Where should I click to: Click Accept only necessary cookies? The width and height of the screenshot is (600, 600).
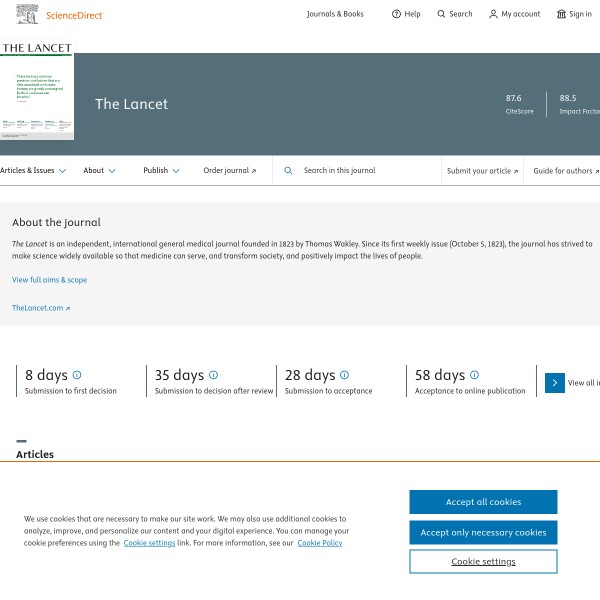point(483,532)
